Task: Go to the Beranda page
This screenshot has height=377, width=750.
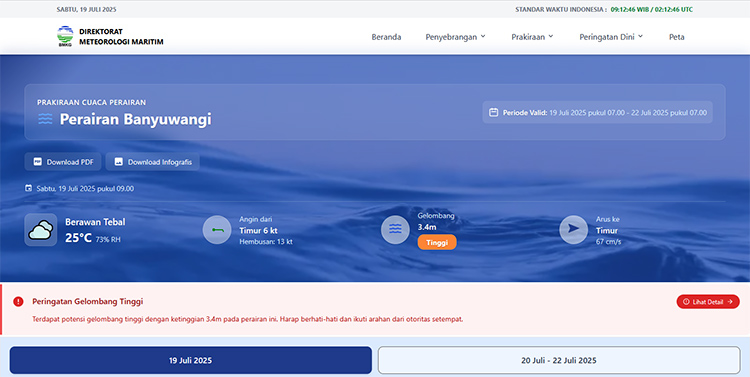Action: [386, 37]
